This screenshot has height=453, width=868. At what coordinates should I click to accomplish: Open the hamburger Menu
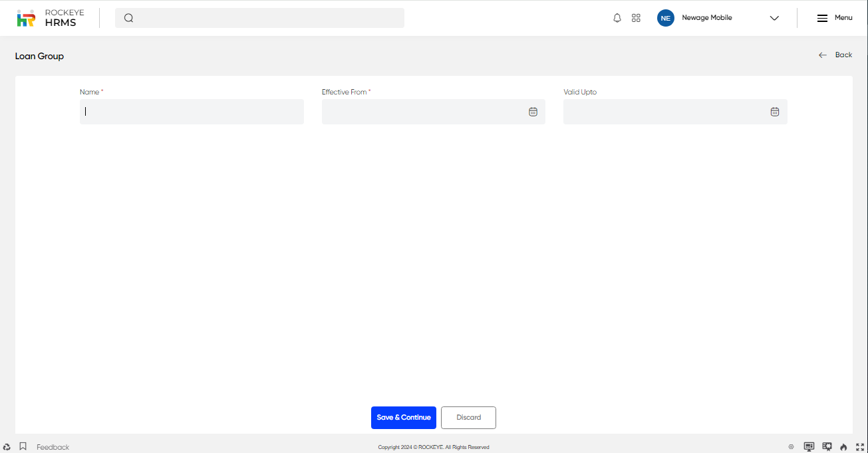coord(835,18)
